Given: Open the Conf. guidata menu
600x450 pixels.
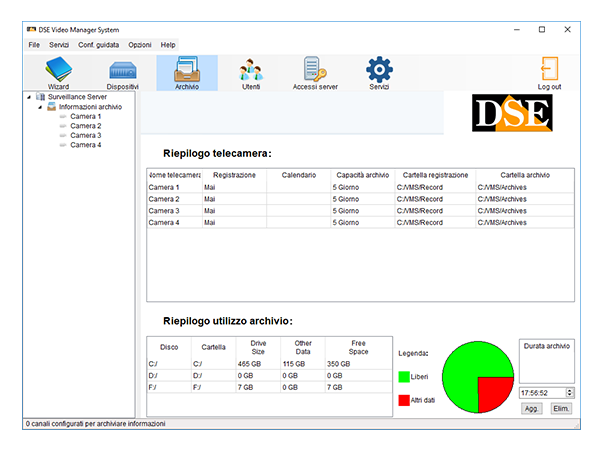Looking at the screenshot, I should (x=99, y=45).
